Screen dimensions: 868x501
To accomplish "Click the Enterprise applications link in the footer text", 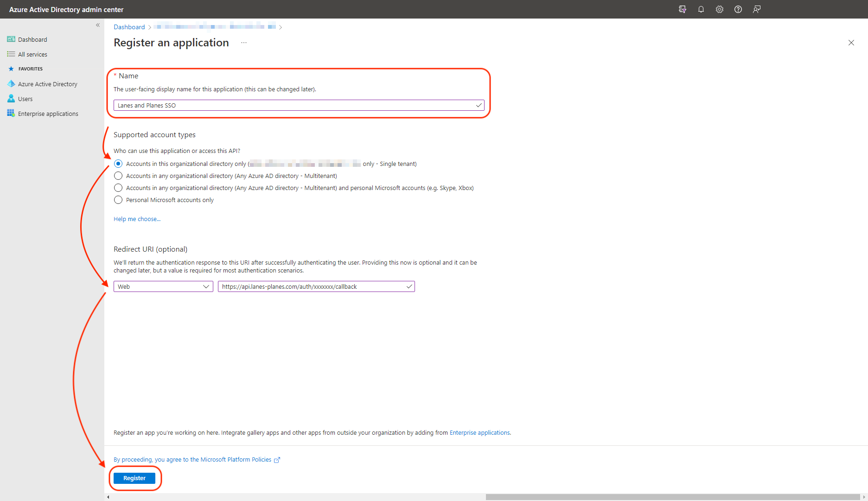I will click(479, 432).
